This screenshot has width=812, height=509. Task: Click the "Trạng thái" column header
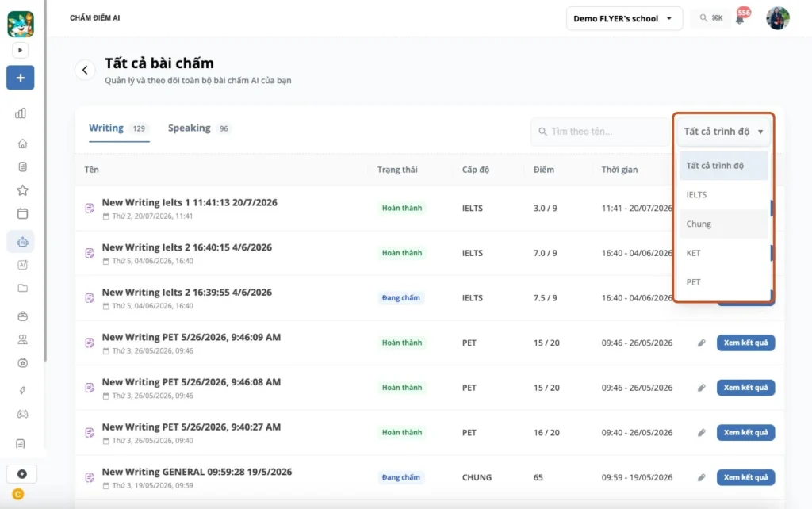tap(397, 170)
